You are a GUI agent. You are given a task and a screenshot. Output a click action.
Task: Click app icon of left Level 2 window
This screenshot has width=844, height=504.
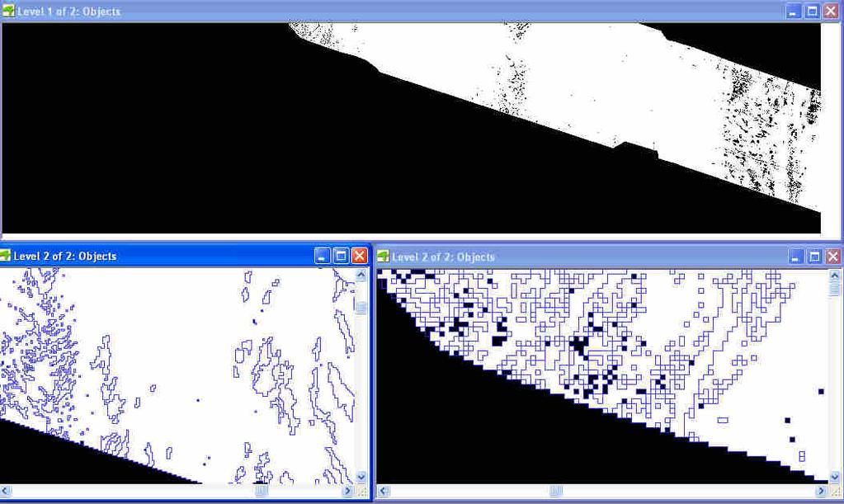[x=6, y=256]
